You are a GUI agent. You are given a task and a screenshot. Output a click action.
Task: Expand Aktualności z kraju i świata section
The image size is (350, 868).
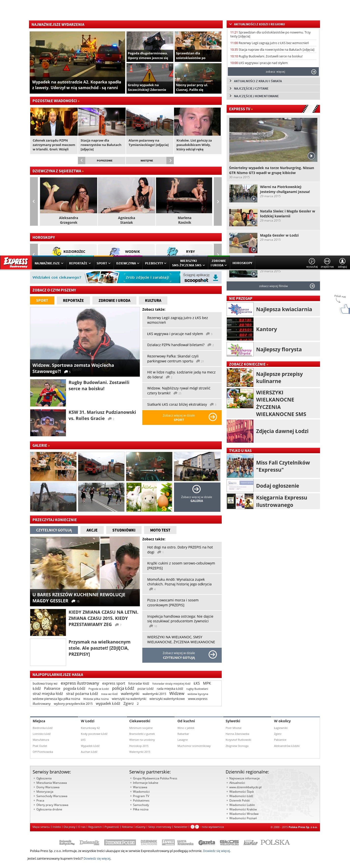(x=273, y=81)
